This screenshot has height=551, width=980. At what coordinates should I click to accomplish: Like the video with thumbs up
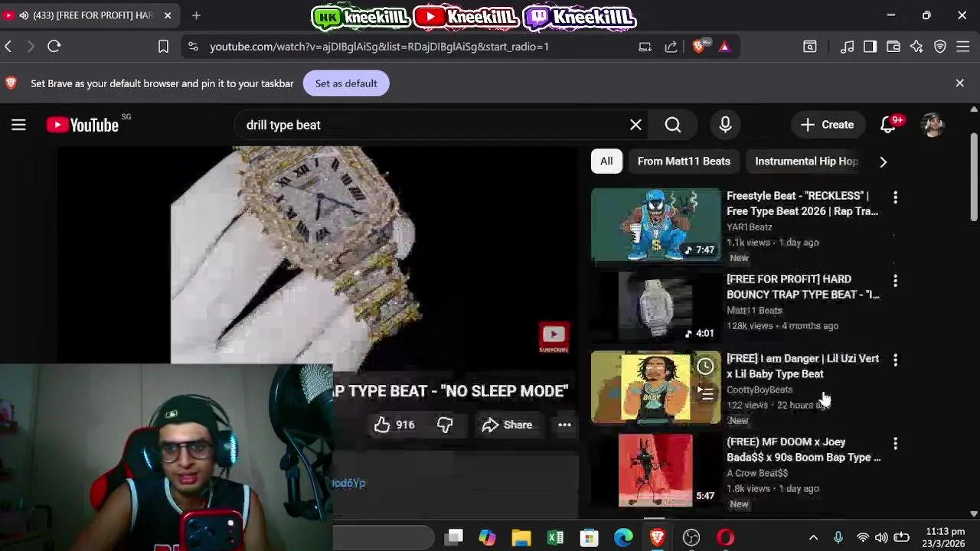394,425
